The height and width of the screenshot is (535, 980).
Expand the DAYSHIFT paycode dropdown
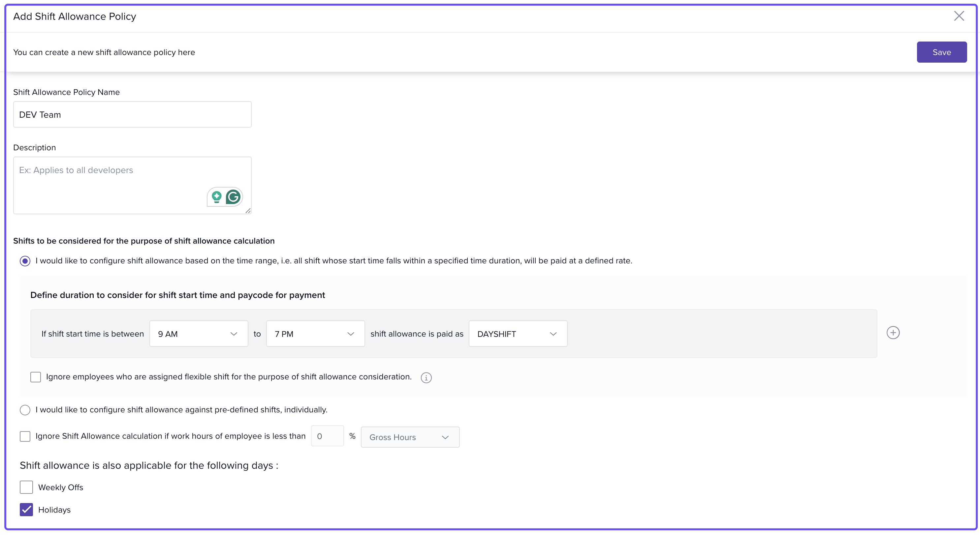[x=518, y=334]
